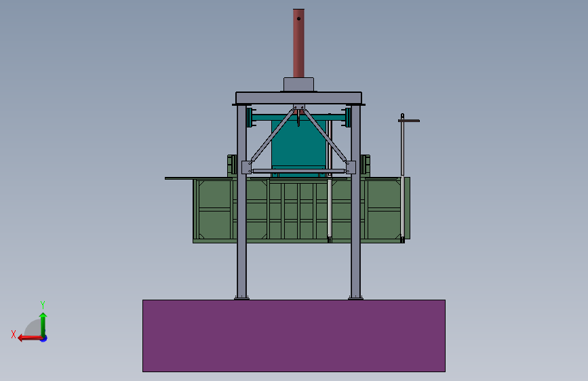This screenshot has height=381, width=588.
Task: Select the left foot plate on purple base
Action: coord(241,298)
